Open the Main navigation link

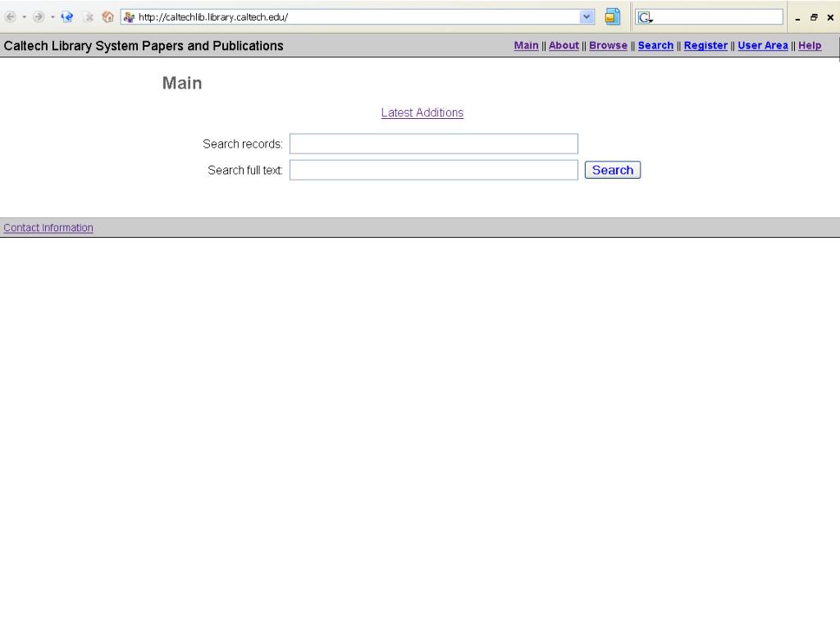(526, 46)
